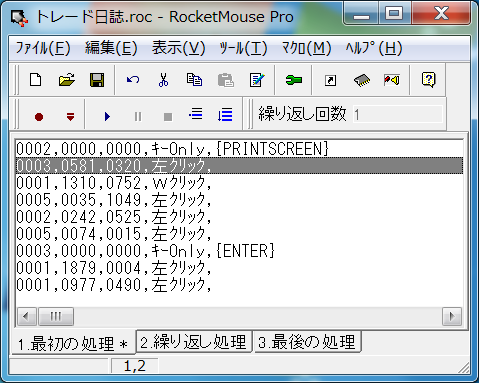Select line 0001,1310,0752 Wクリック
The height and width of the screenshot is (383, 479).
[x=239, y=183]
